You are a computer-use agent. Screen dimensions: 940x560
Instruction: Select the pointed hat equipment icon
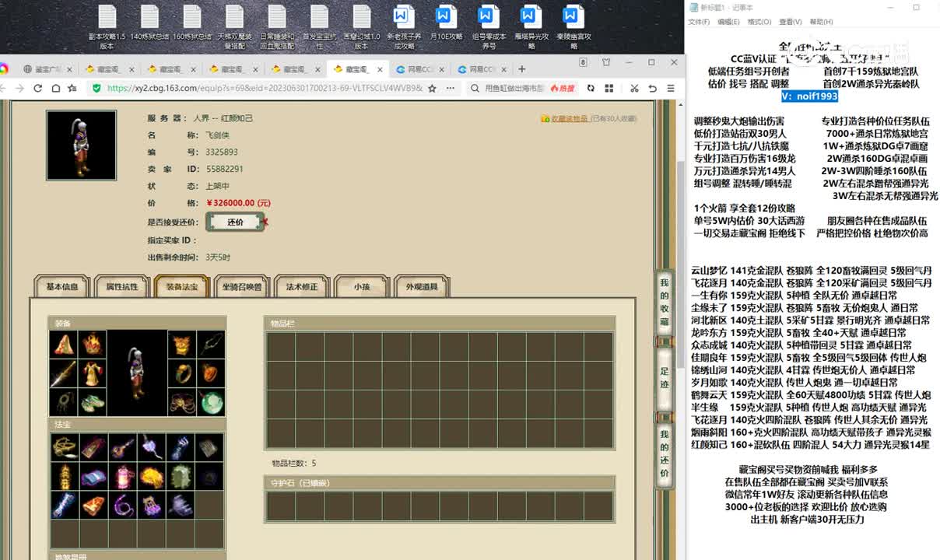(x=64, y=344)
